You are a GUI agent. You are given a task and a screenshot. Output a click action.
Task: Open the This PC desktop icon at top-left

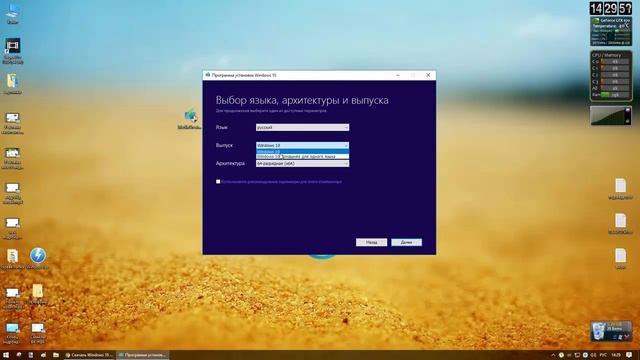point(12,13)
